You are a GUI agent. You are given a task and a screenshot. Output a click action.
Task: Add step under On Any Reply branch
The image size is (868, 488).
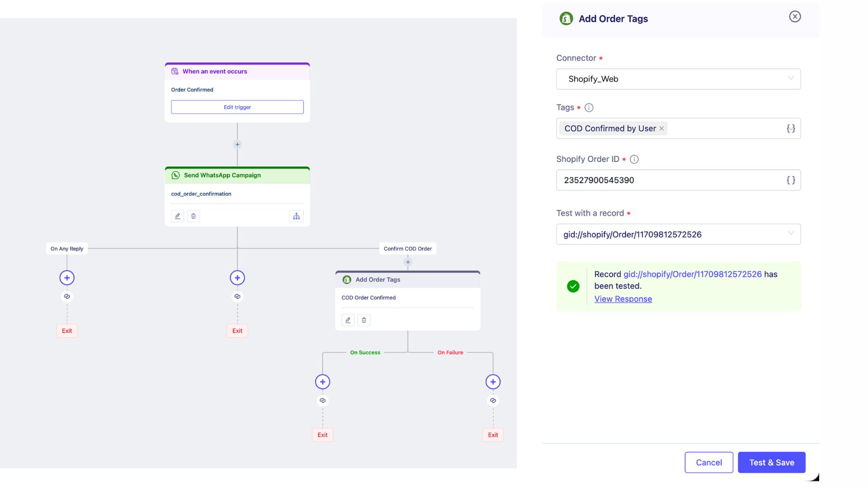[x=67, y=278]
